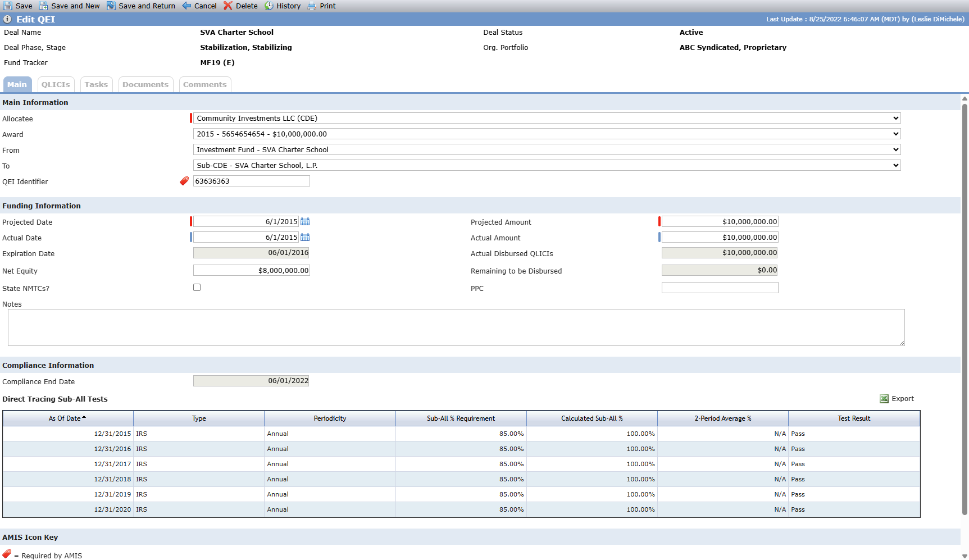Open Actual Date calendar picker
The height and width of the screenshot is (560, 969).
coord(305,237)
